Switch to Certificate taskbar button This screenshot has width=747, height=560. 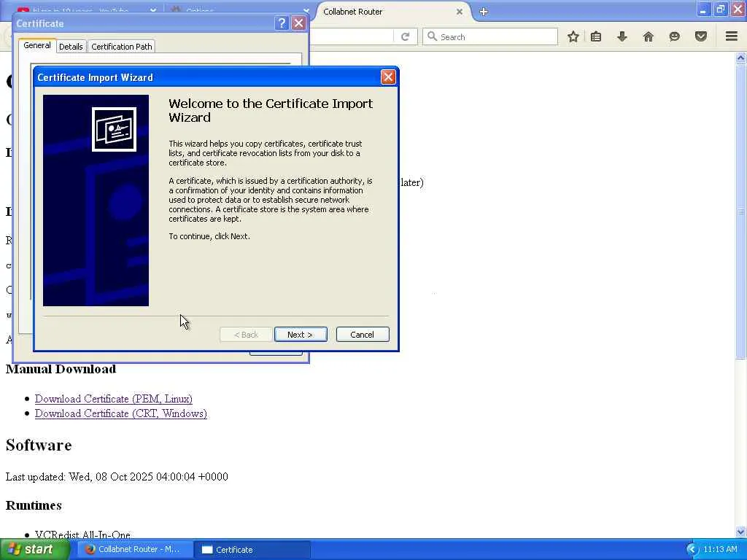(x=252, y=550)
